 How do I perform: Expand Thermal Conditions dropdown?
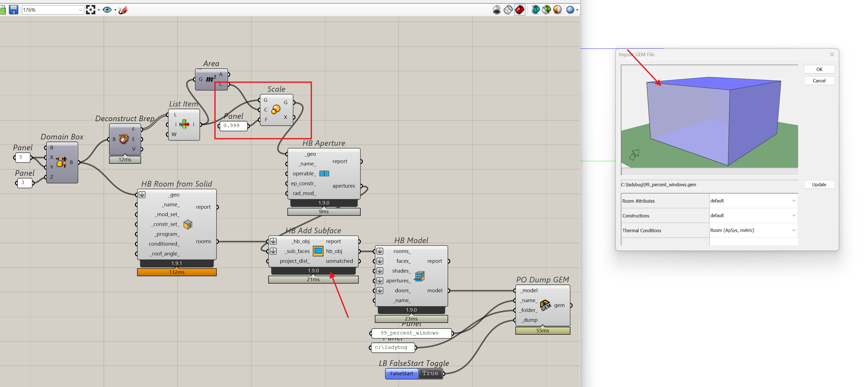[794, 230]
